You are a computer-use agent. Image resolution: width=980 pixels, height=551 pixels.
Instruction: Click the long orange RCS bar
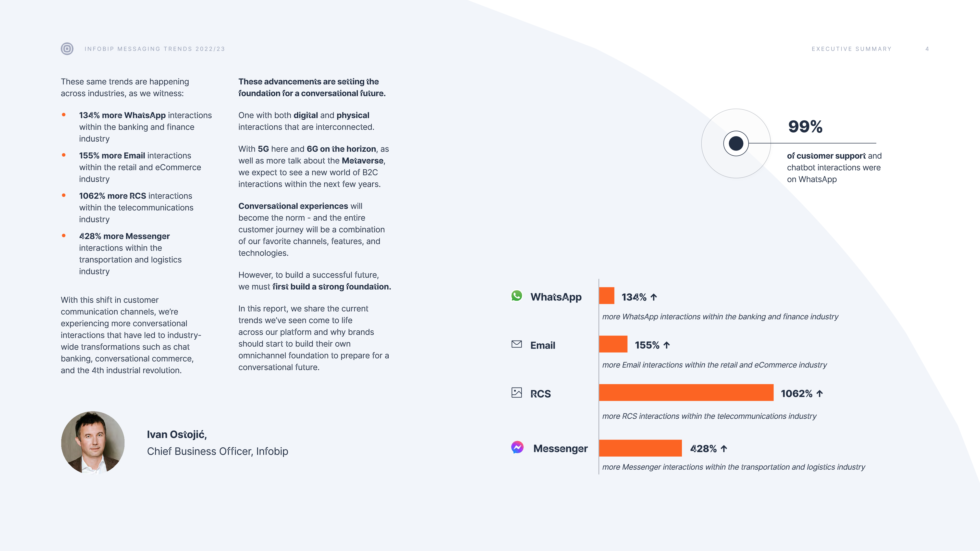coord(686,392)
